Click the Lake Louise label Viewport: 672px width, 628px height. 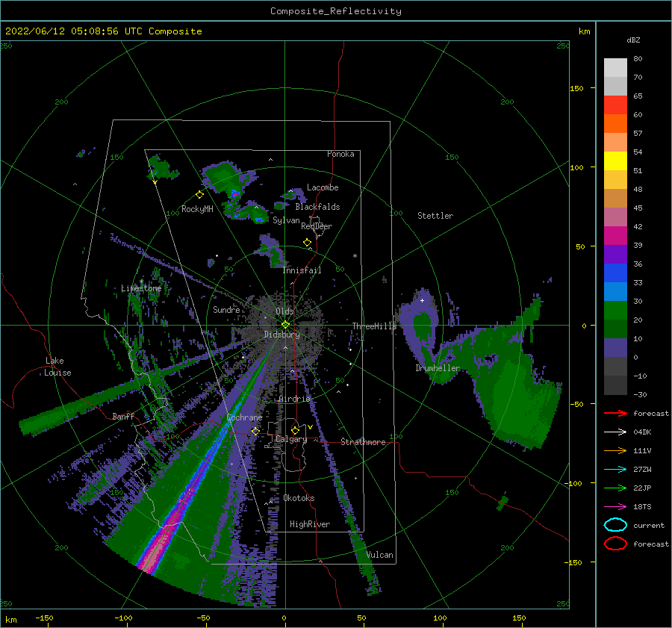coord(57,367)
